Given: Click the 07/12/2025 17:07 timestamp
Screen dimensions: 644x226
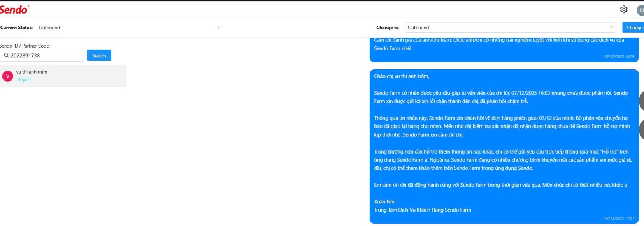Looking at the screenshot, I should tap(619, 218).
